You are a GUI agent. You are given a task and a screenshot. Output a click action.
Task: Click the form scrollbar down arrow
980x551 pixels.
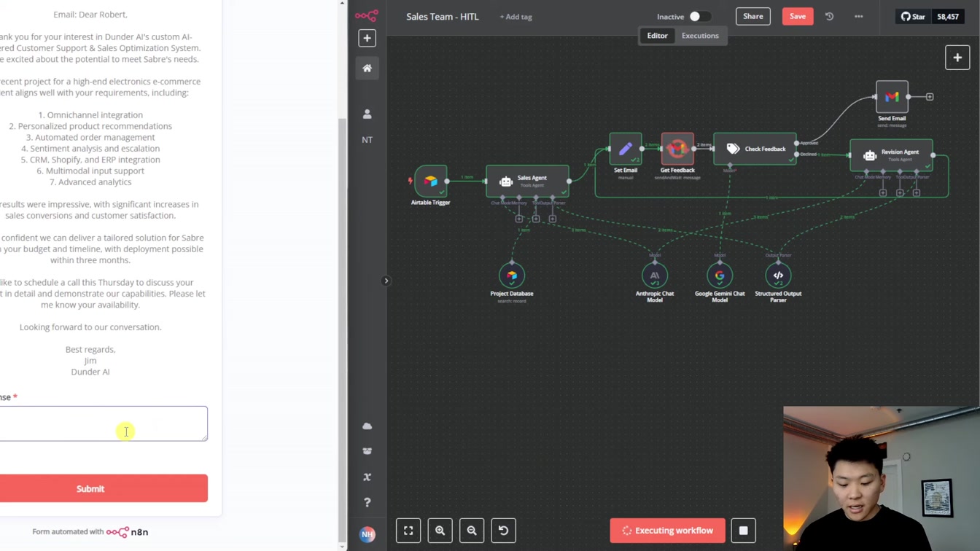pos(343,547)
